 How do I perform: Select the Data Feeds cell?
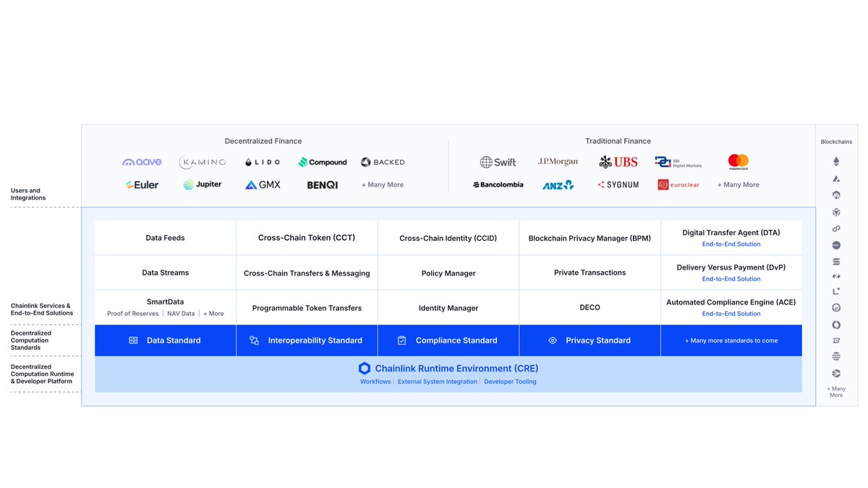pyautogui.click(x=165, y=238)
